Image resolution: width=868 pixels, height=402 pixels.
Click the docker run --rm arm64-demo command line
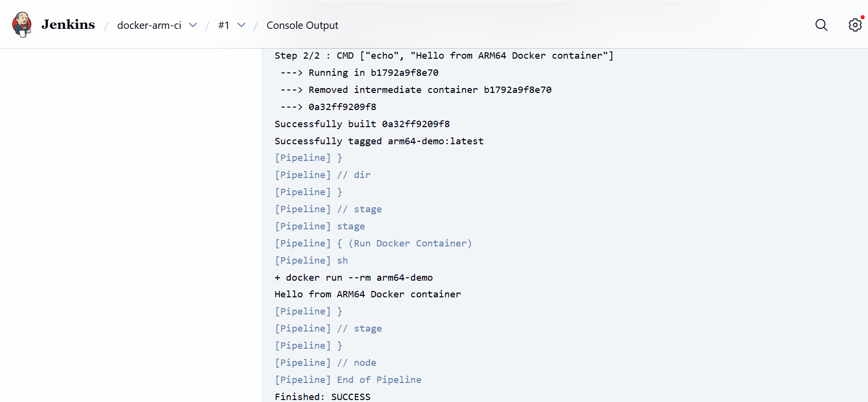coord(353,277)
